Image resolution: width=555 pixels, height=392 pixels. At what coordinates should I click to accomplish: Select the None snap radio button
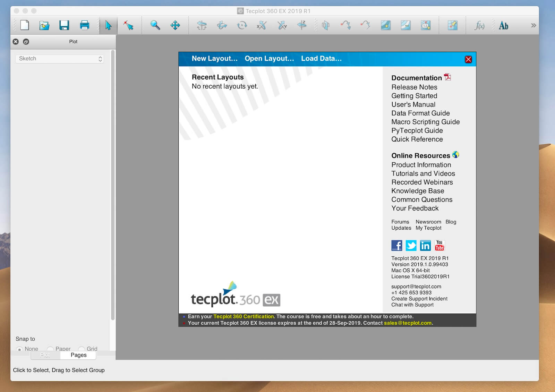click(19, 349)
